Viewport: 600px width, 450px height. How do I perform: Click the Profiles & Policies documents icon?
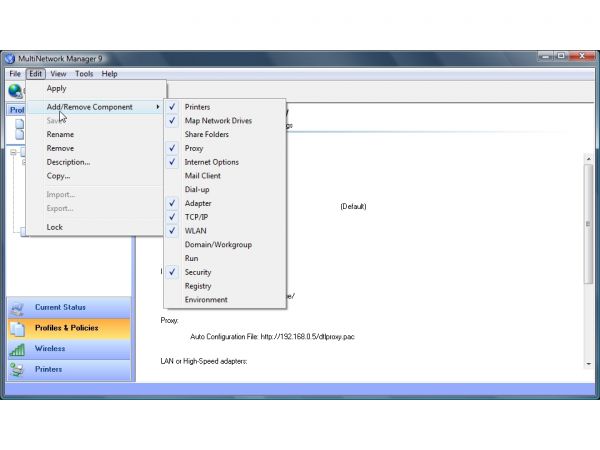[x=18, y=329]
